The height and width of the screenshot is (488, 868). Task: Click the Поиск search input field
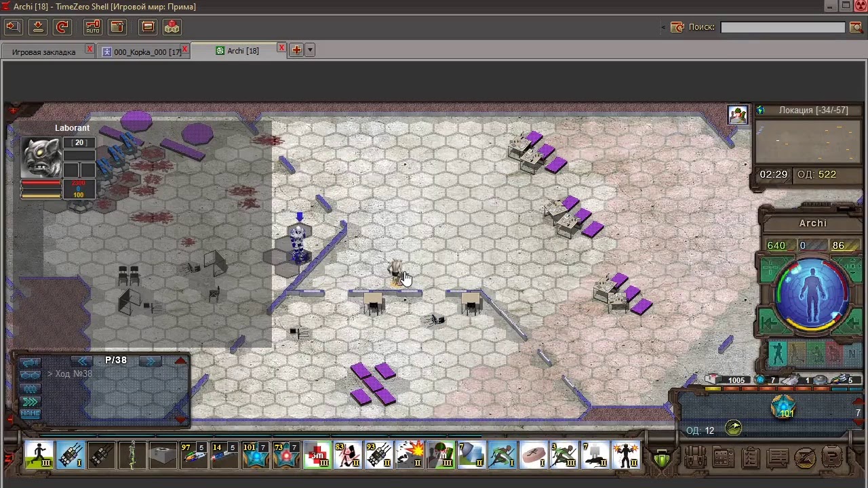[783, 27]
